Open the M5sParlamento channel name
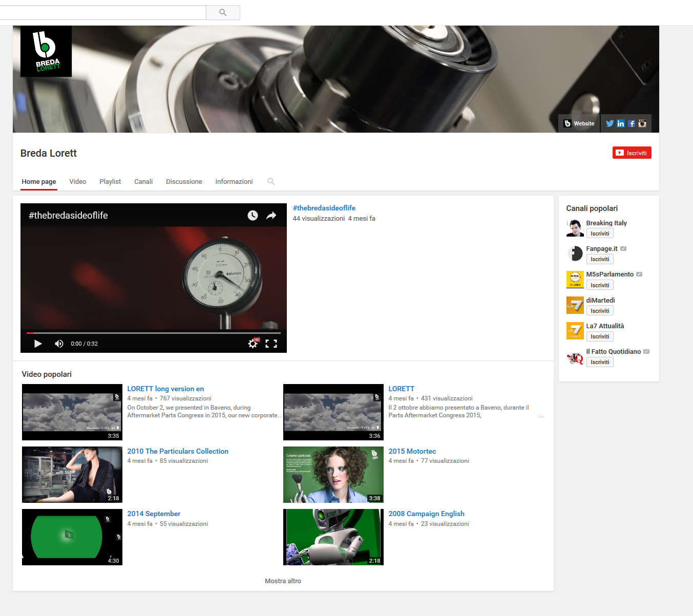The image size is (693, 616). click(610, 274)
